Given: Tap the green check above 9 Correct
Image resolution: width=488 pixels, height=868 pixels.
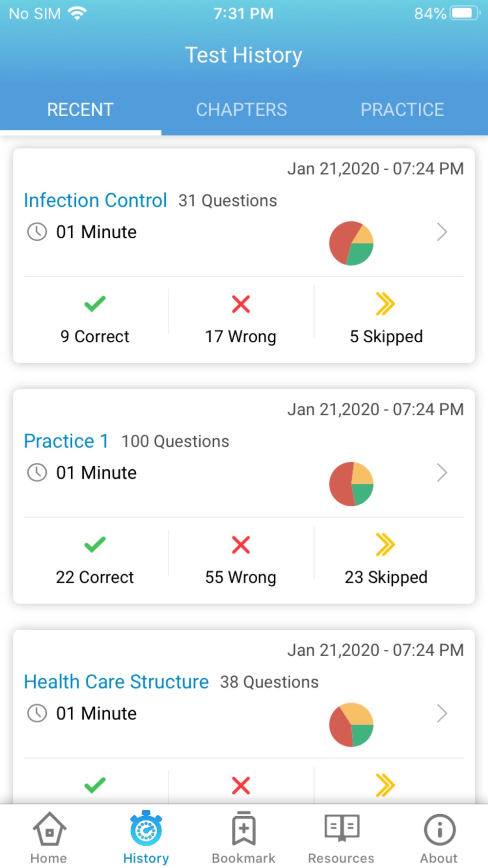Looking at the screenshot, I should click(x=95, y=304).
